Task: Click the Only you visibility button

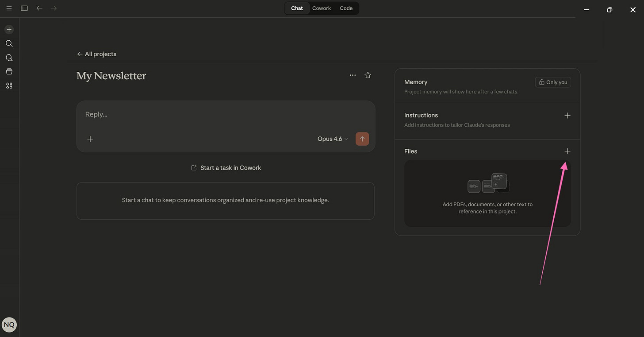Action: point(553,82)
